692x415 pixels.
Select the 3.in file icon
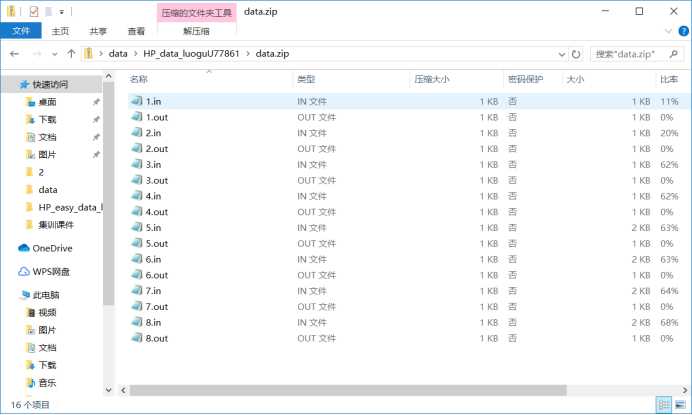[137, 164]
